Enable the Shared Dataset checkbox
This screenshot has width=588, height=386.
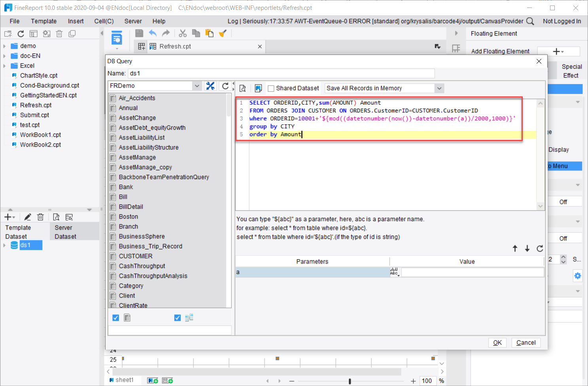click(271, 88)
